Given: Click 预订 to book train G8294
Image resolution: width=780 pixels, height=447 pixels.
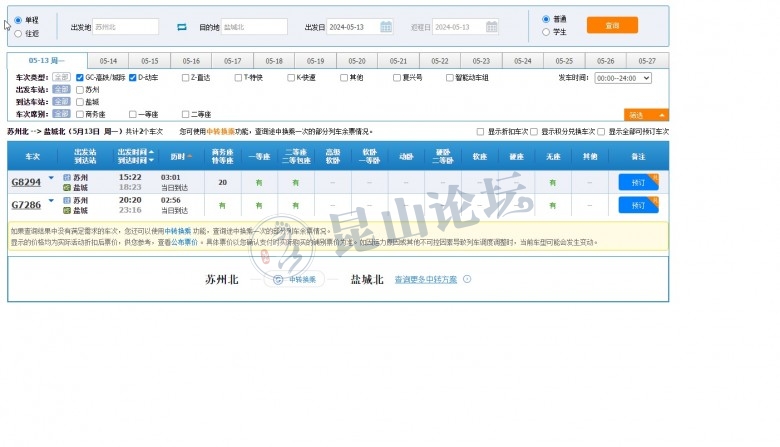Looking at the screenshot, I should 638,182.
